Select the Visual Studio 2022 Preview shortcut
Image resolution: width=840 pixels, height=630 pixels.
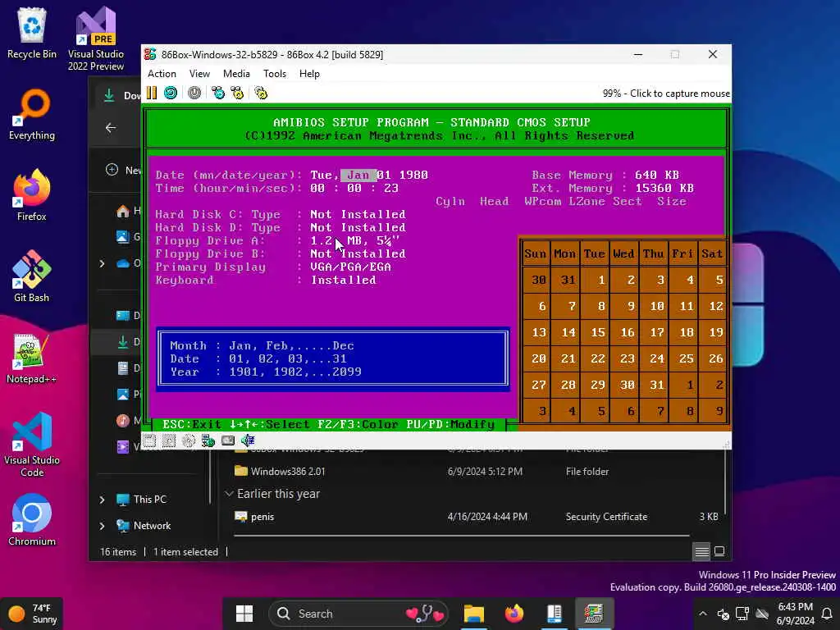pyautogui.click(x=95, y=39)
